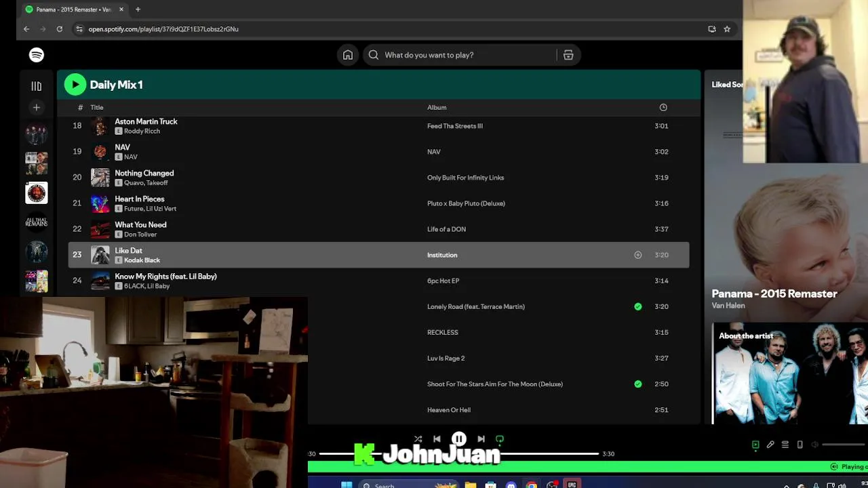Viewport: 868px width, 488px height.
Task: View site information icon
Action: coord(79,29)
